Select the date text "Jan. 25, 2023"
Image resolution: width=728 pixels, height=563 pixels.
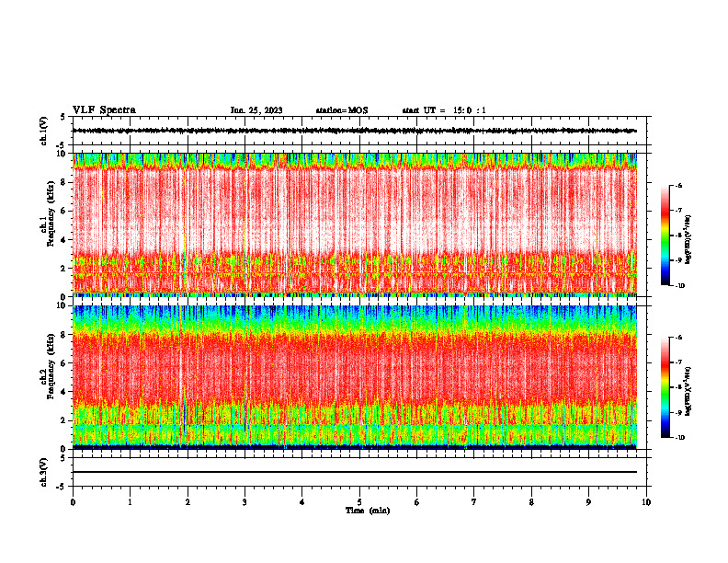coord(256,110)
